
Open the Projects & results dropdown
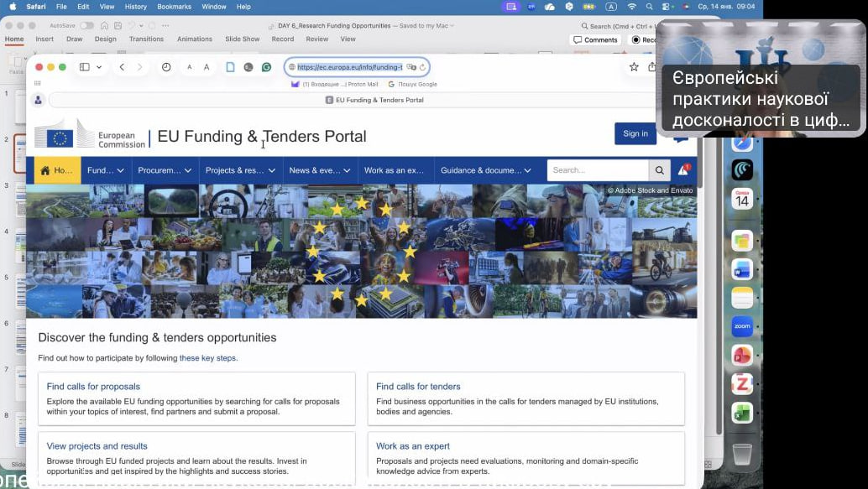[x=240, y=170]
